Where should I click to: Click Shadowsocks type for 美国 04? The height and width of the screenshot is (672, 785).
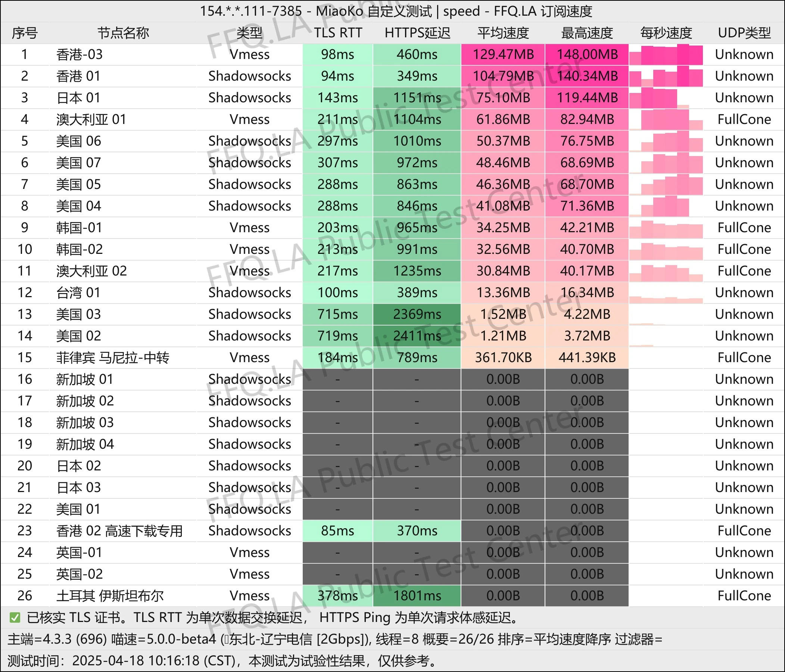click(250, 206)
